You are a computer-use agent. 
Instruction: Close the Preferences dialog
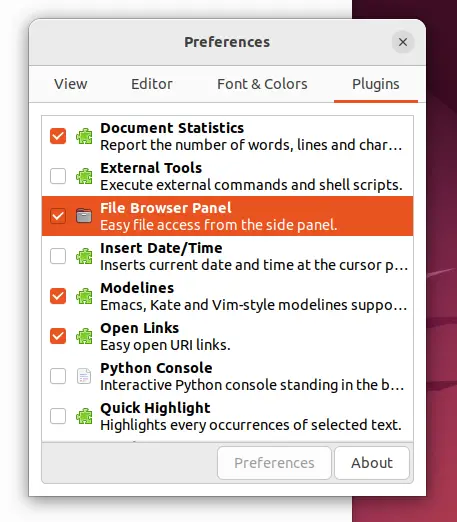(x=403, y=42)
